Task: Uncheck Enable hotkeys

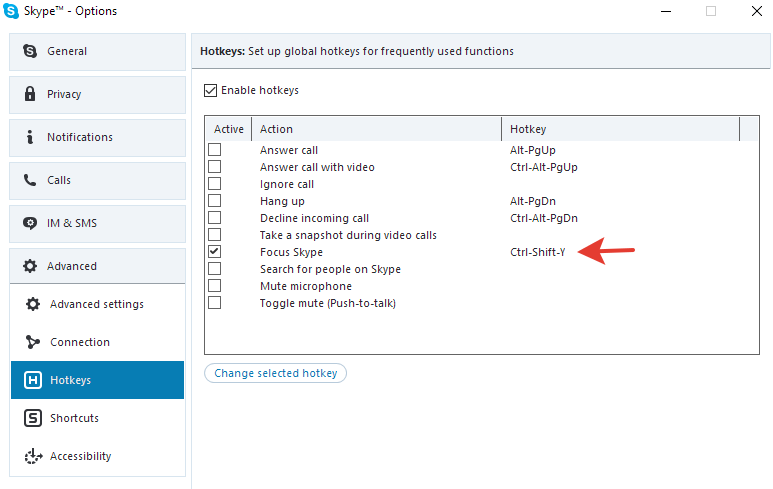Action: pos(211,90)
